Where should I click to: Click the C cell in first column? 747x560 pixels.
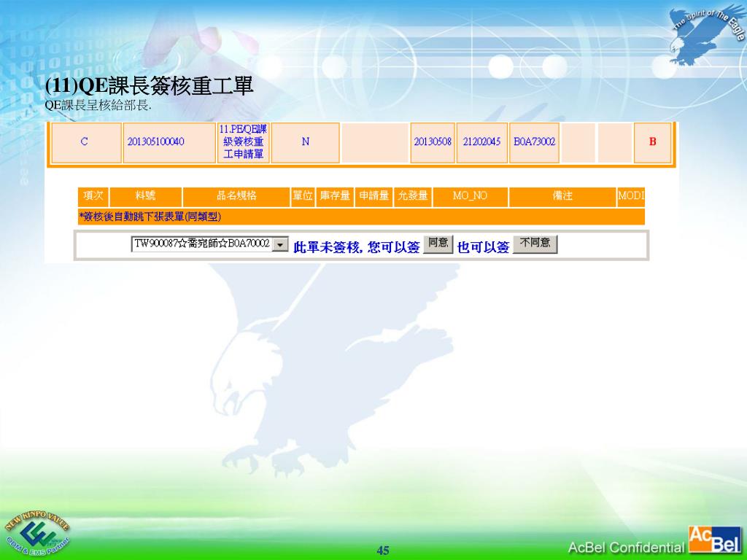[85, 142]
